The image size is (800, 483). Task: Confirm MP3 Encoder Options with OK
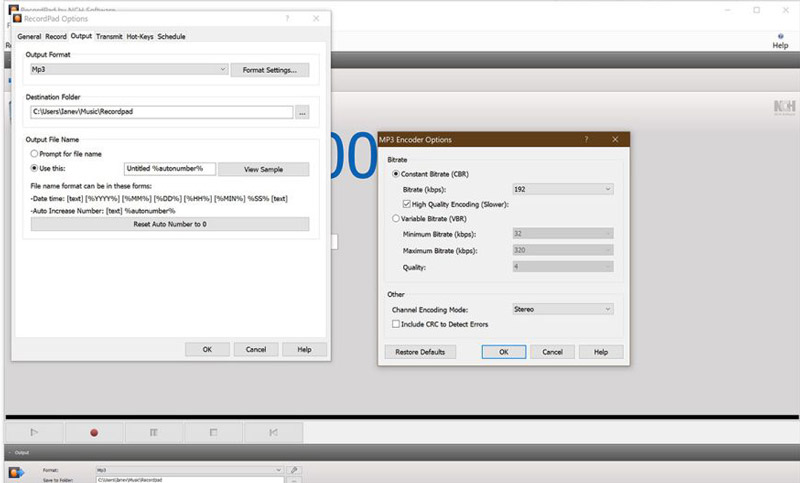point(504,352)
